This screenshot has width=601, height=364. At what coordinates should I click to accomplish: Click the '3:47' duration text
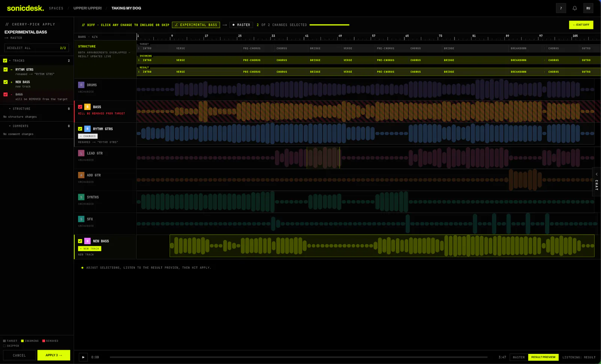(x=502, y=357)
